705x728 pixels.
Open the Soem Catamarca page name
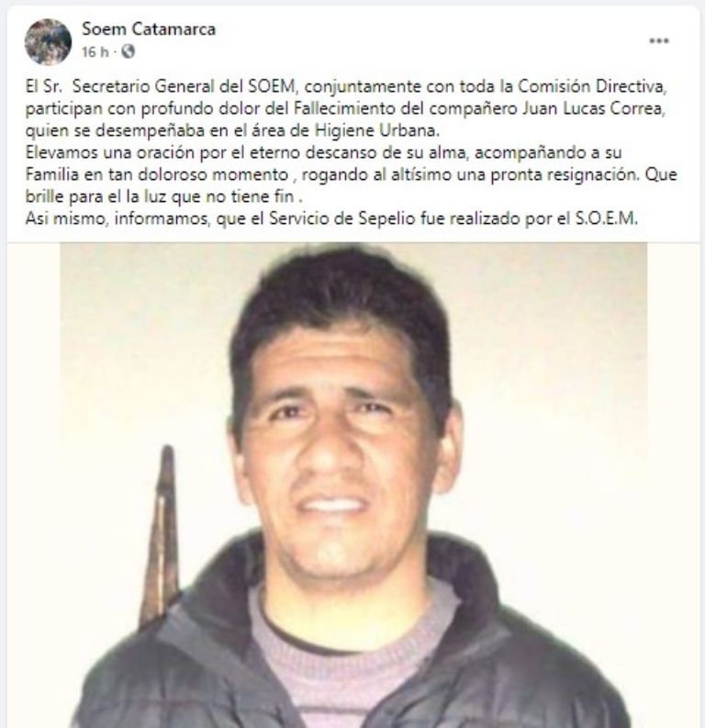click(149, 29)
